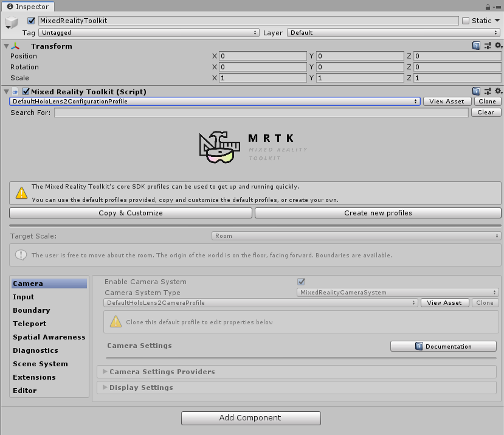The width and height of the screenshot is (504, 435).
Task: Open the Static flags dropdown arrow
Action: point(497,21)
